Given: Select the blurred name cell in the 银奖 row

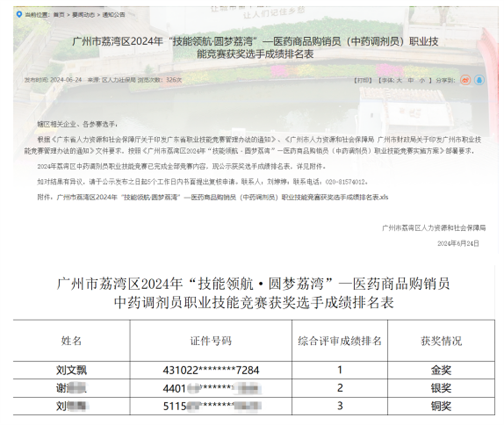Looking at the screenshot, I should [x=72, y=388].
